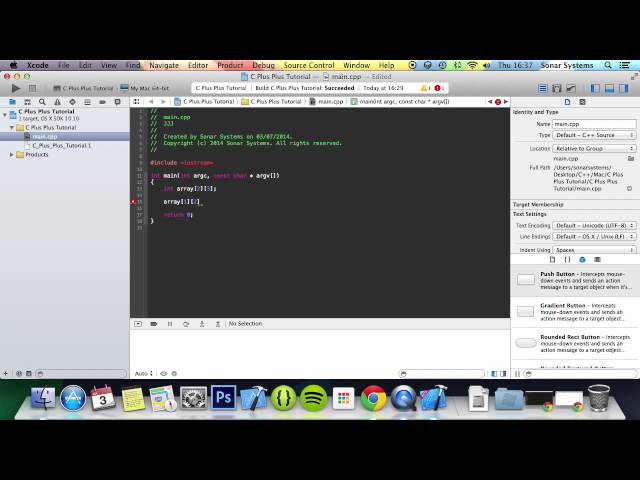
Task: Open the Type dropdown Default C++ Source
Action: 594,135
